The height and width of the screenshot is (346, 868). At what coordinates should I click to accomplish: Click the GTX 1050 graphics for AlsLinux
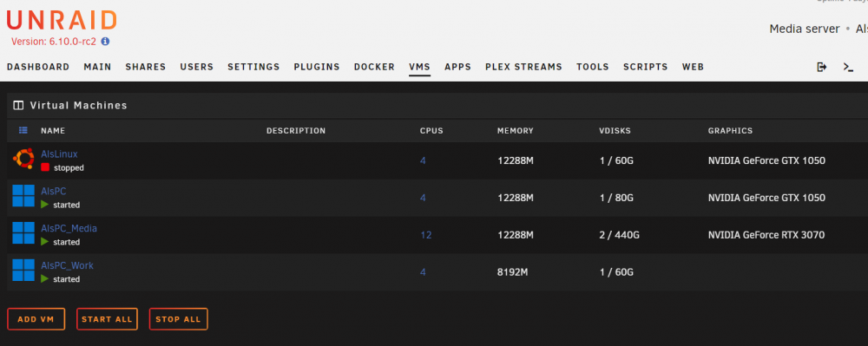click(x=766, y=160)
